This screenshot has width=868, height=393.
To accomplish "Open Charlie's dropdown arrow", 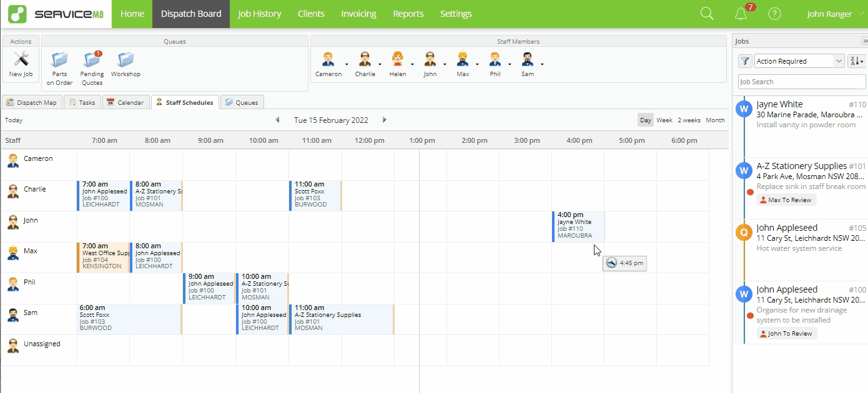I will tap(380, 64).
